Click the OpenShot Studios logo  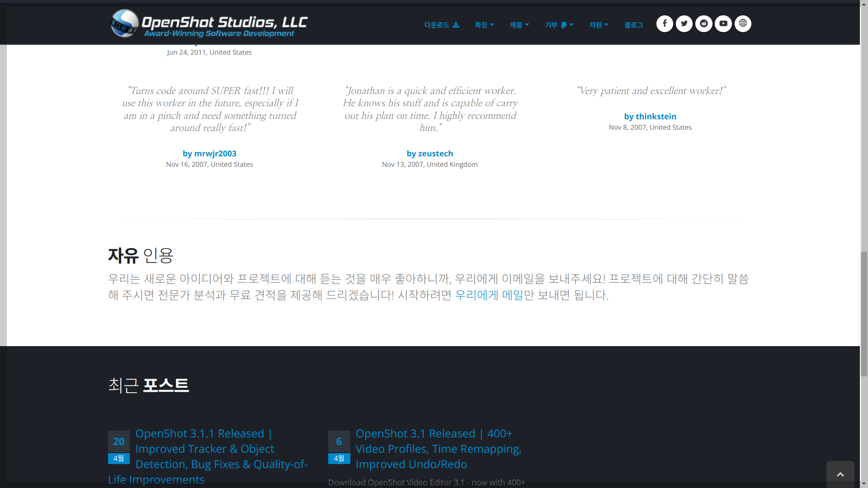[x=208, y=23]
